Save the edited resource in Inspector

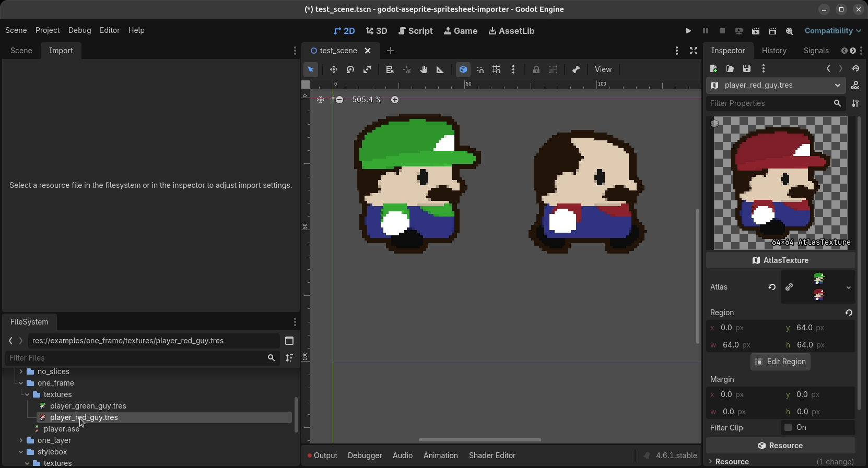pos(747,68)
